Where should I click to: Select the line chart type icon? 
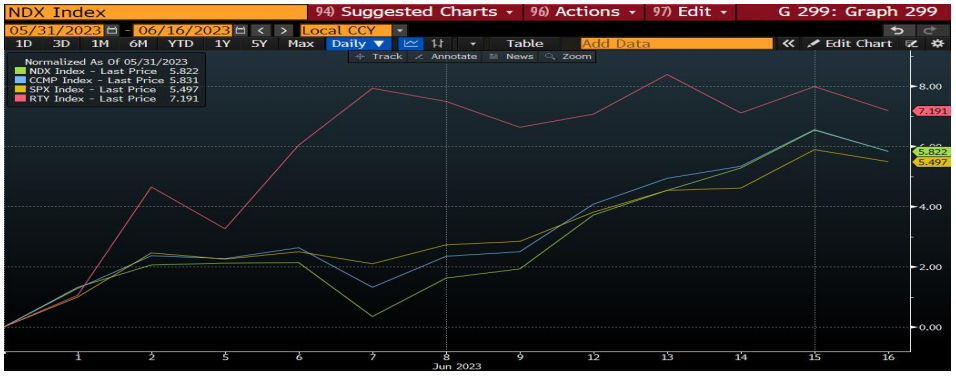[411, 44]
